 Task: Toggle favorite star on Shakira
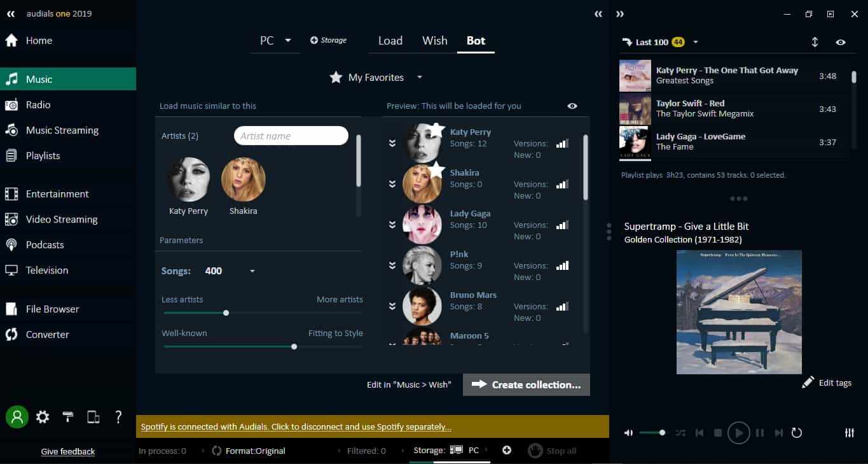(436, 169)
